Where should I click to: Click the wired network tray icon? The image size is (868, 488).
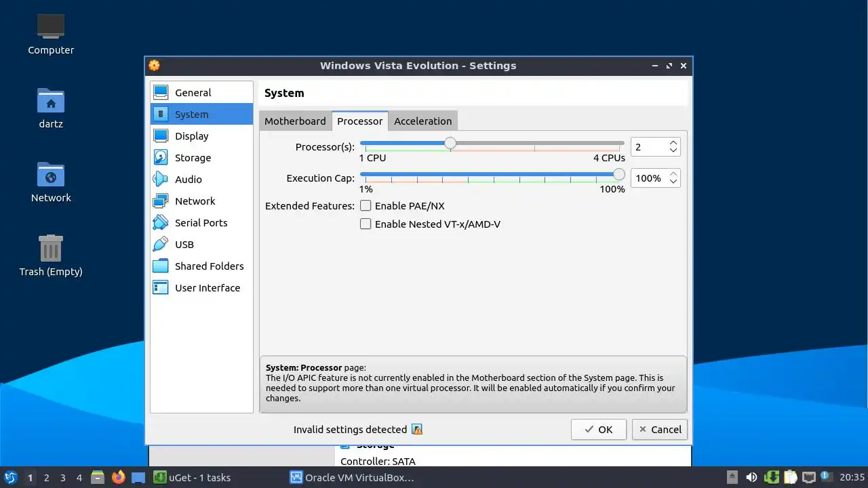808,477
